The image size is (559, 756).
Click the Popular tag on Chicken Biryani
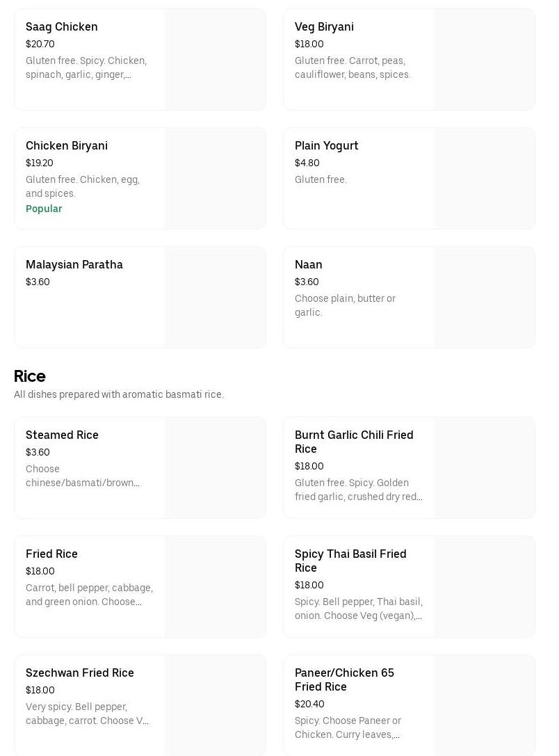(x=44, y=209)
